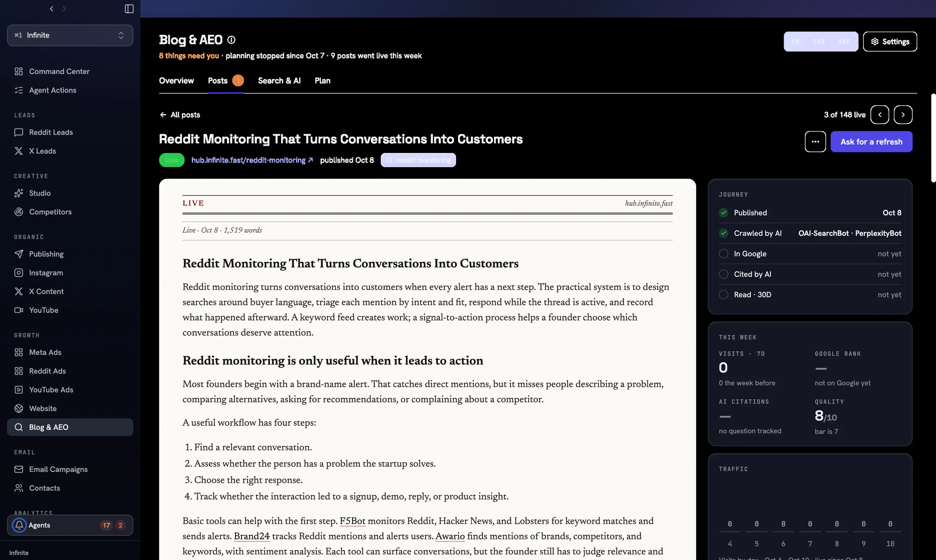Click the page vertical scrollbar
Image resolution: width=936 pixels, height=560 pixels.
click(x=933, y=138)
